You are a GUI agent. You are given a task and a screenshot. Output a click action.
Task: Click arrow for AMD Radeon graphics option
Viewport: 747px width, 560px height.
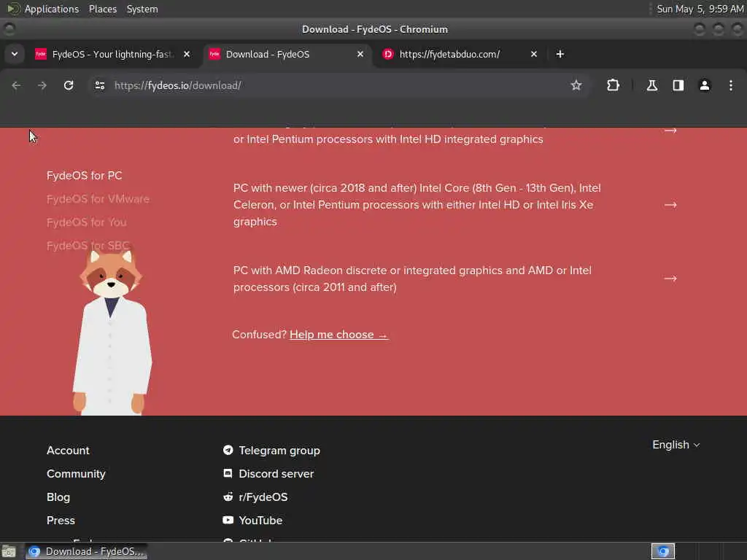(x=670, y=279)
